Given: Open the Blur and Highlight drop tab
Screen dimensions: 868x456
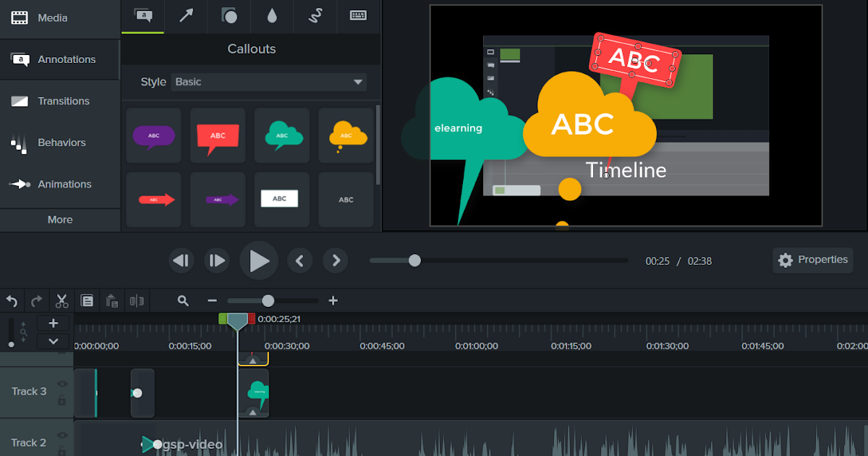Looking at the screenshot, I should click(x=271, y=16).
